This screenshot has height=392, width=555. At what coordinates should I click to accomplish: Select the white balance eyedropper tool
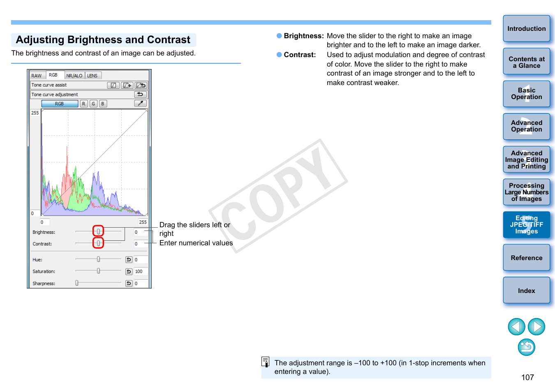click(x=140, y=104)
